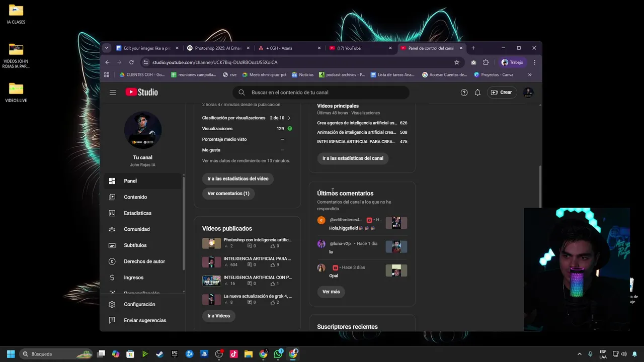Image resolution: width=644 pixels, height=362 pixels.
Task: Open Subtítulos in the sidebar
Action: tap(143, 245)
